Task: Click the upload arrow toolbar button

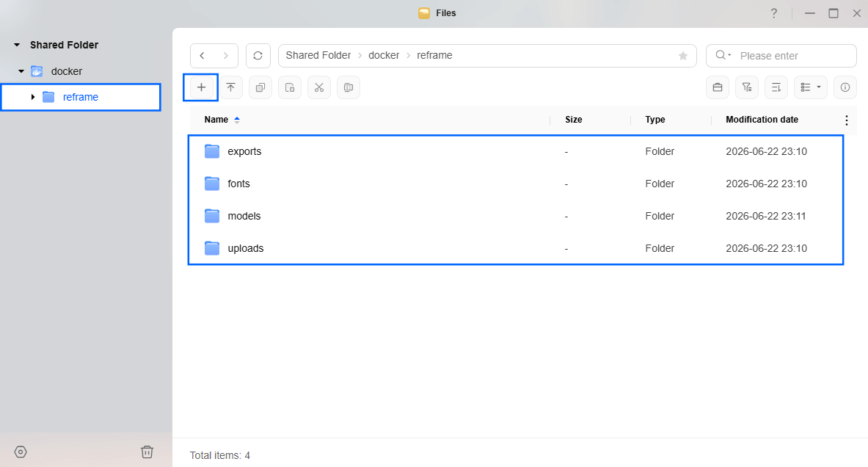Action: [231, 87]
